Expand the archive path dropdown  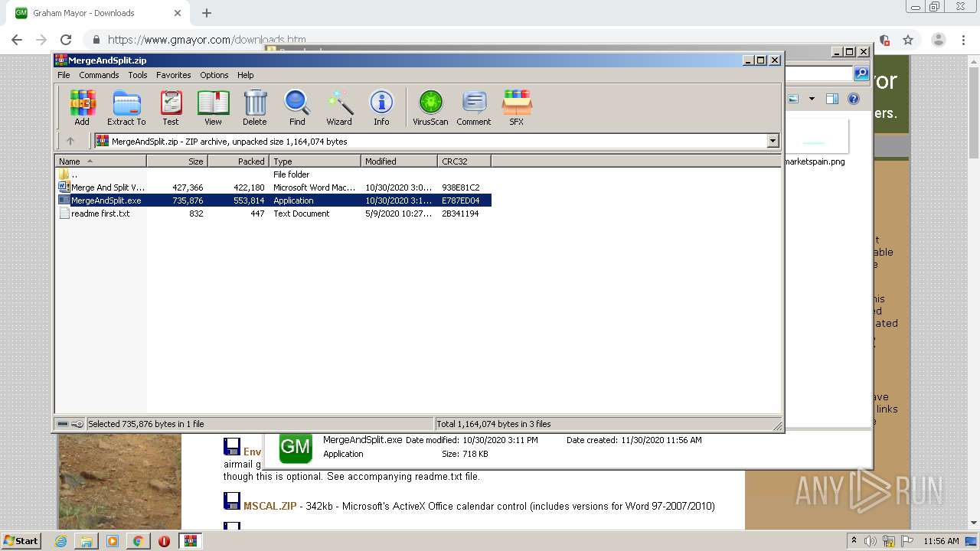pyautogui.click(x=773, y=141)
